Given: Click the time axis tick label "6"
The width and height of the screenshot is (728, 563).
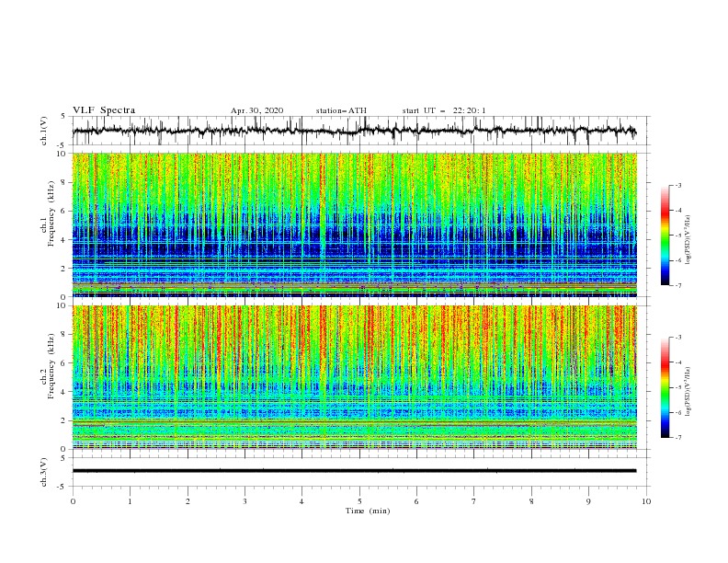Looking at the screenshot, I should [416, 501].
